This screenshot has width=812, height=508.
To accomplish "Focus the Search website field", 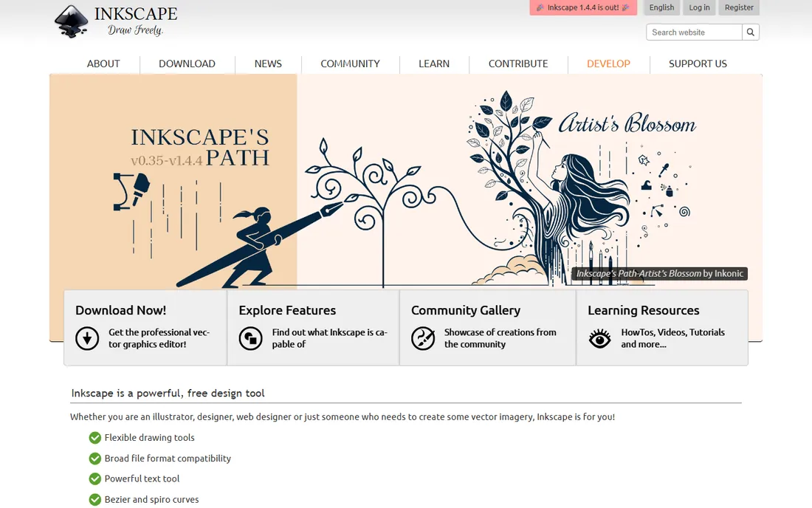I will click(x=694, y=32).
